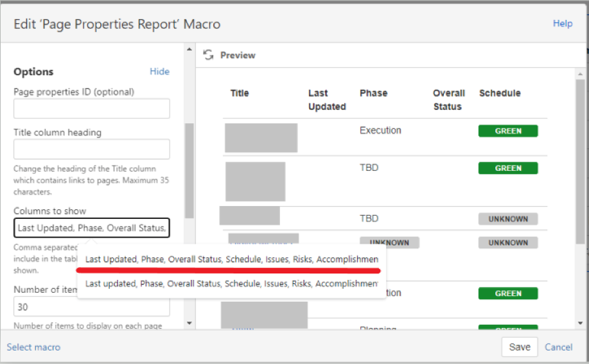Screen dimensions: 589x364
Task: Click the Phase column header
Action: click(373, 93)
